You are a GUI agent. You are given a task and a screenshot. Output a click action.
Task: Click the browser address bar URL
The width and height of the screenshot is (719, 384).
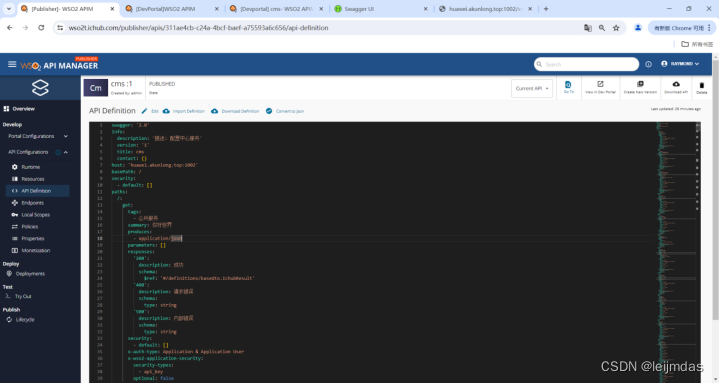[198, 28]
